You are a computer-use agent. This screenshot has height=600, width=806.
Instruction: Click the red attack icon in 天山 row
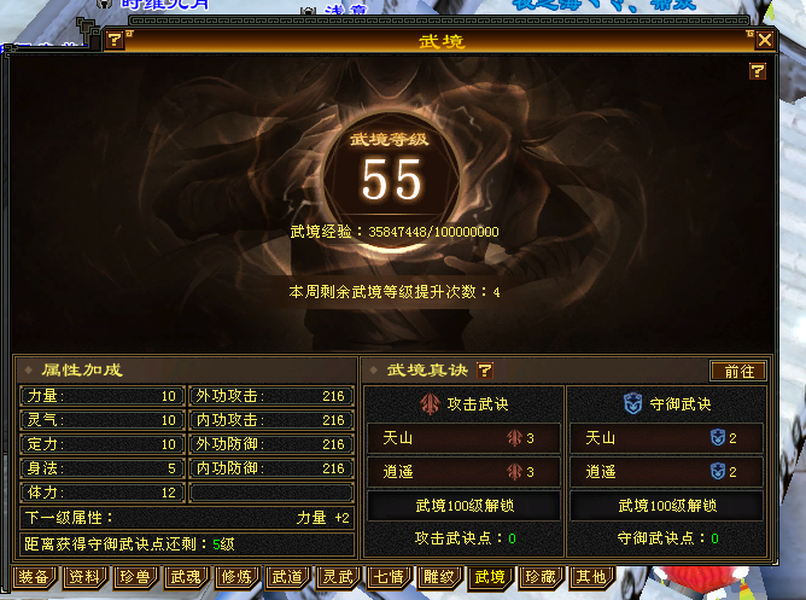click(516, 438)
